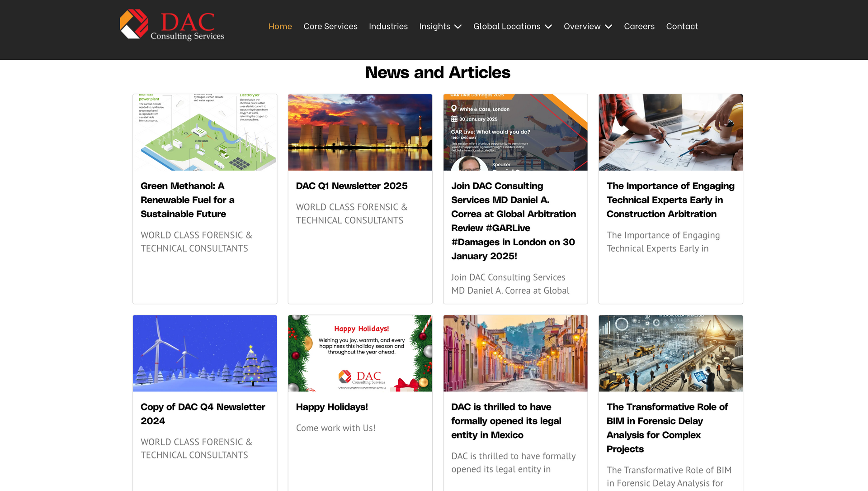Navigate to the Careers page
Screen dimensions: 868x491
[639, 26]
